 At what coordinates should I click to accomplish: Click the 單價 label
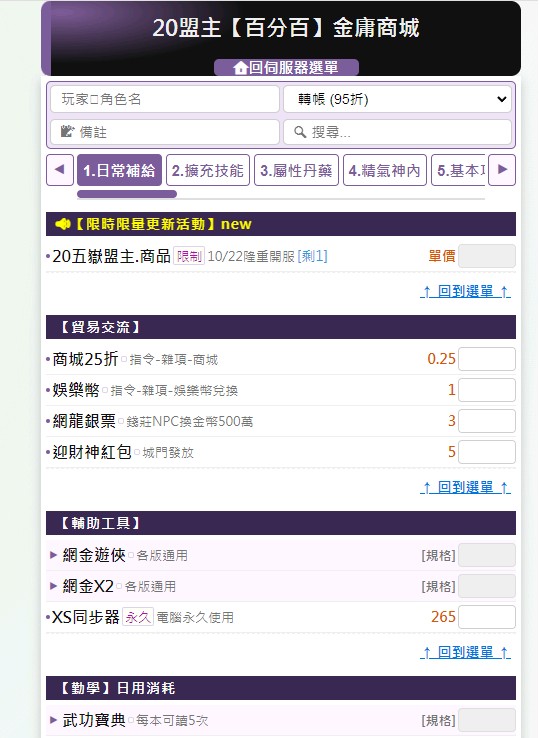[x=442, y=257]
